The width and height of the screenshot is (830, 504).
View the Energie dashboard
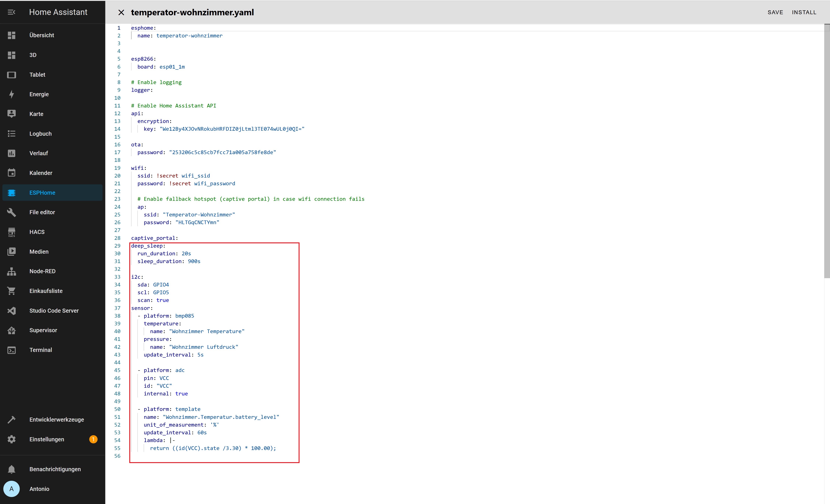pyautogui.click(x=39, y=94)
